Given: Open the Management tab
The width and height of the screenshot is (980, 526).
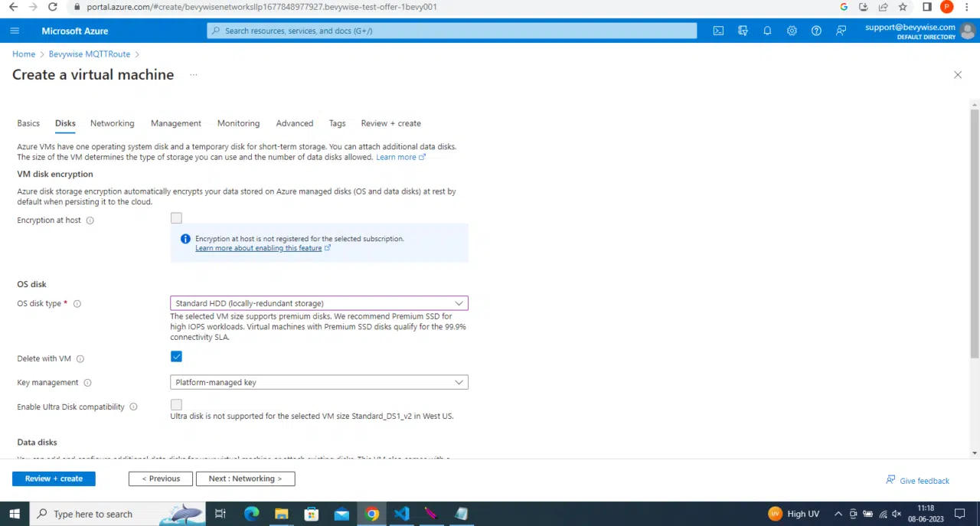Looking at the screenshot, I should [176, 123].
